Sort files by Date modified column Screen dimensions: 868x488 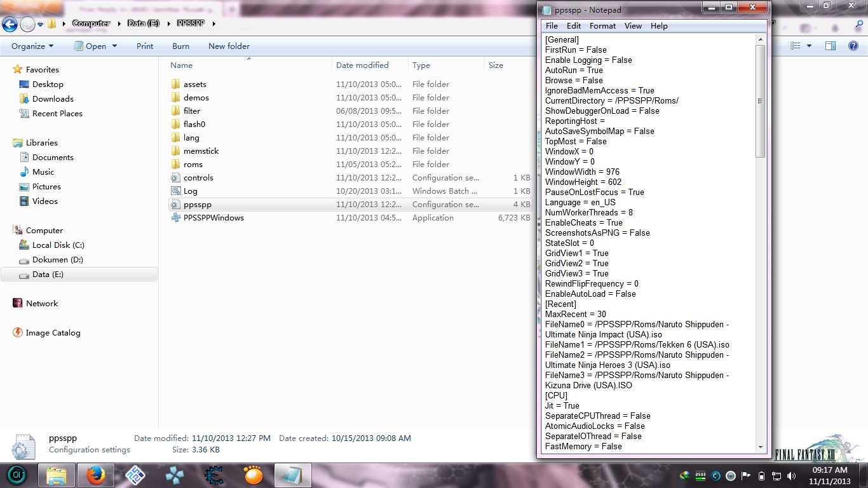(362, 65)
